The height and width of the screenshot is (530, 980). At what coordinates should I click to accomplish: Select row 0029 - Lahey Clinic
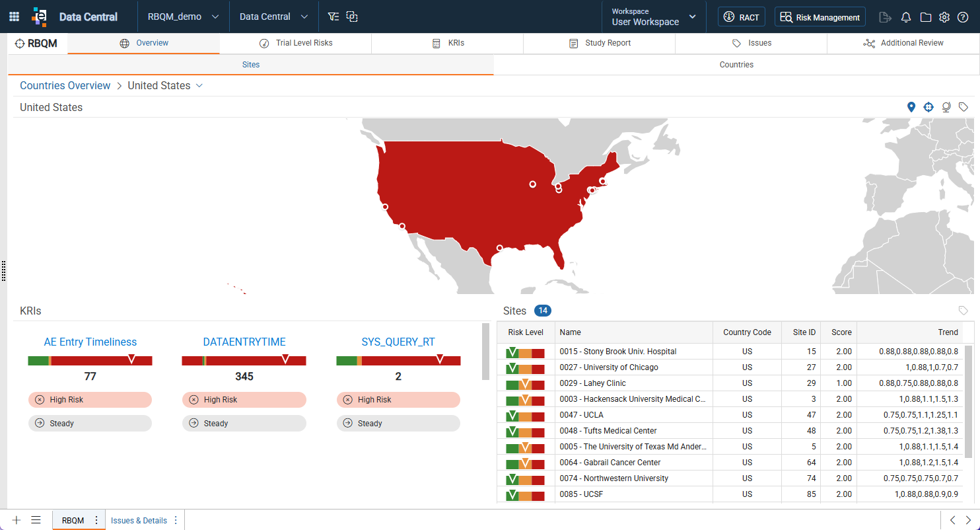[730, 383]
